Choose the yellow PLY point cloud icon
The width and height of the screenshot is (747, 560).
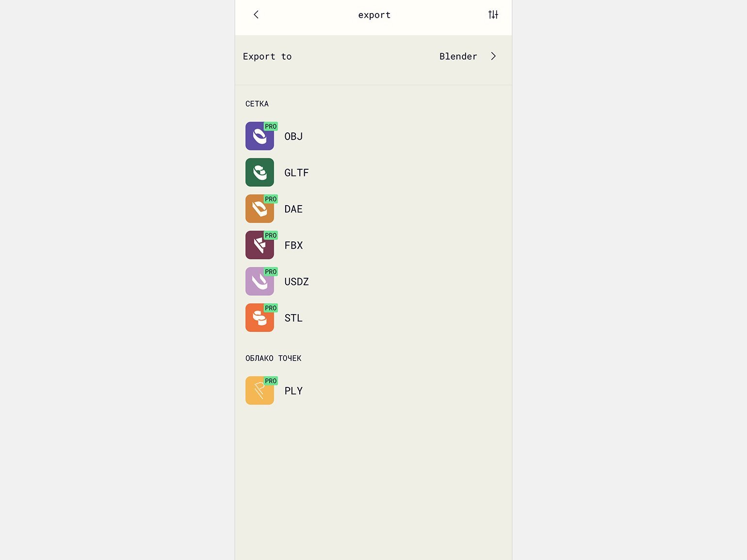pyautogui.click(x=260, y=391)
